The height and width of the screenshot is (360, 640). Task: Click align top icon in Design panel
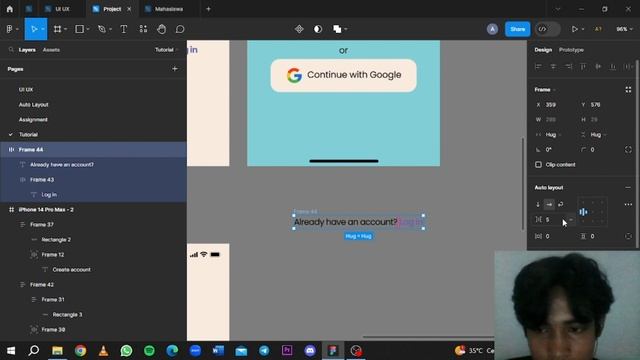[583, 67]
